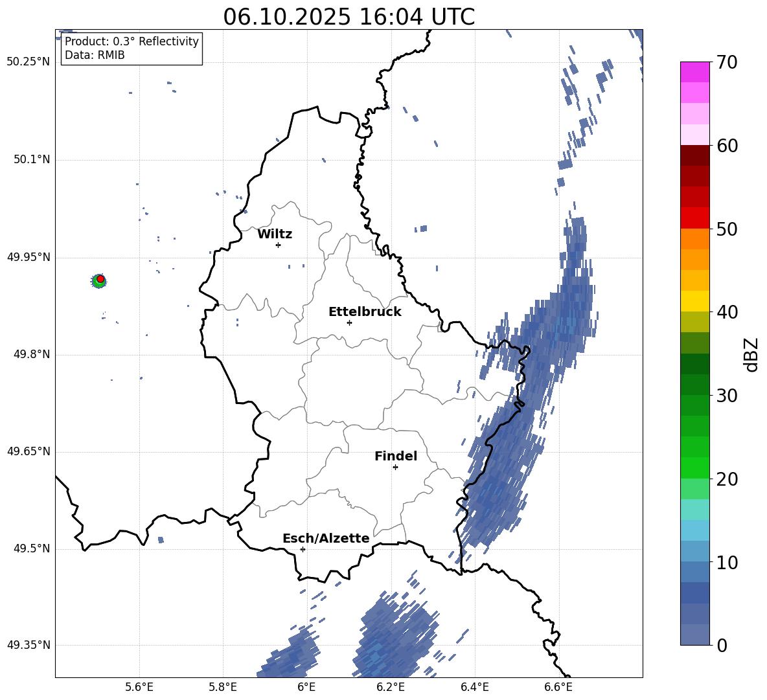Click the 50.1°N latitude label
The width and height of the screenshot is (767, 700).
coord(31,160)
